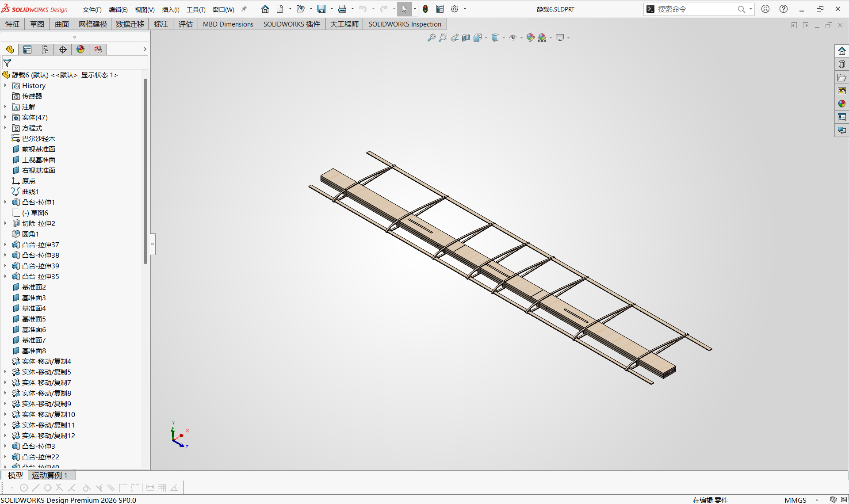This screenshot has height=504, width=849.
Task: Click the Rebuild traffic light icon
Action: click(425, 9)
